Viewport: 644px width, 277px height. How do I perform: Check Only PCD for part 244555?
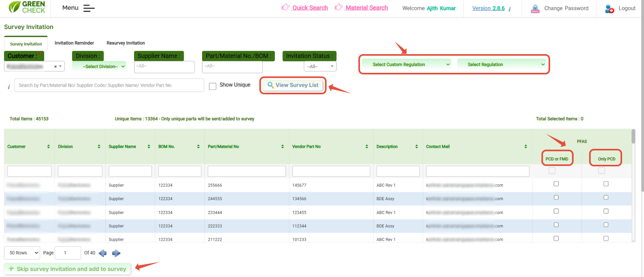[606, 197]
